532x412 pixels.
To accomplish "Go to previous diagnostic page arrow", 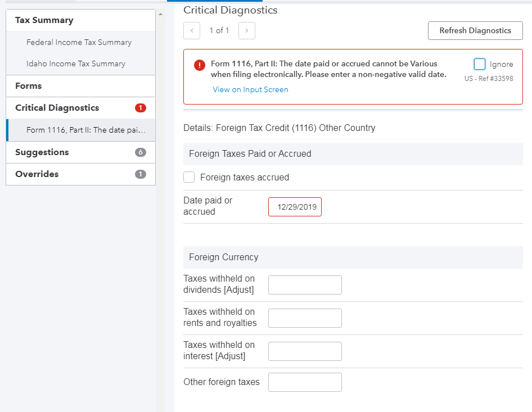I will pyautogui.click(x=192, y=31).
